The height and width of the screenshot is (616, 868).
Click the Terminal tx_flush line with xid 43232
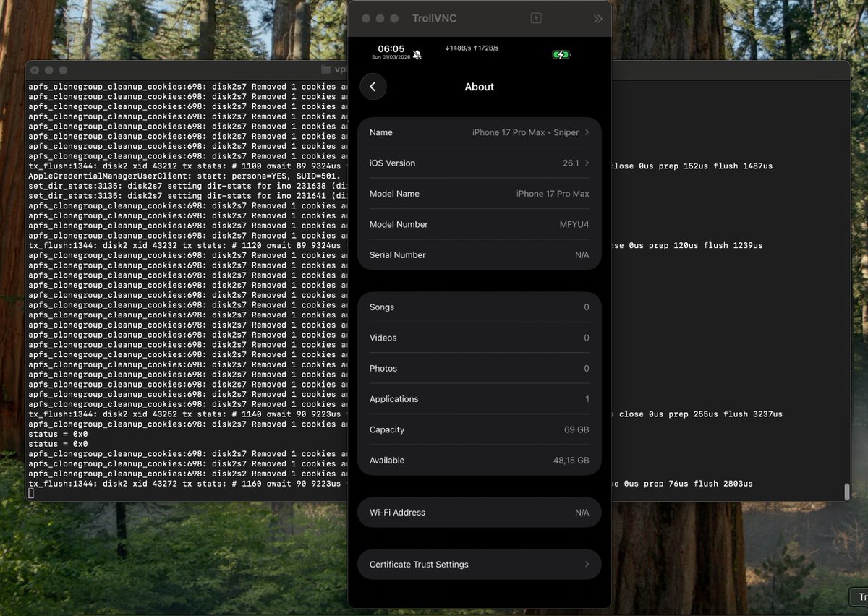pyautogui.click(x=187, y=245)
